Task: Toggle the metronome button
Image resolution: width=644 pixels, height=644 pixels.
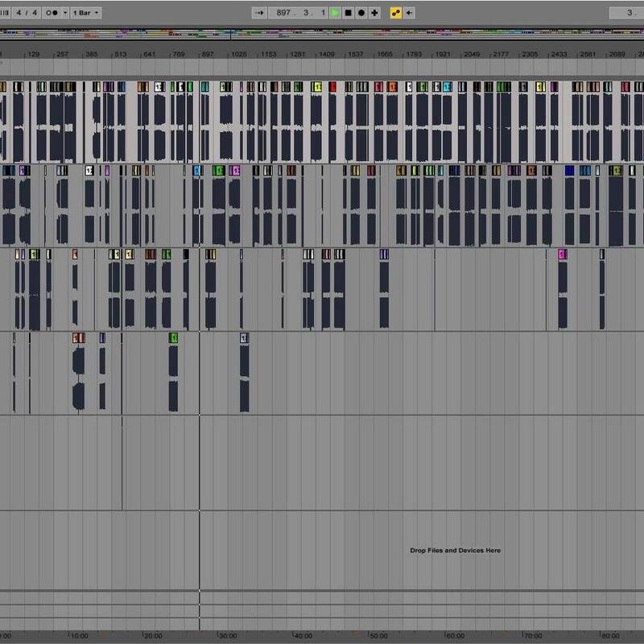Action: [x=55, y=13]
